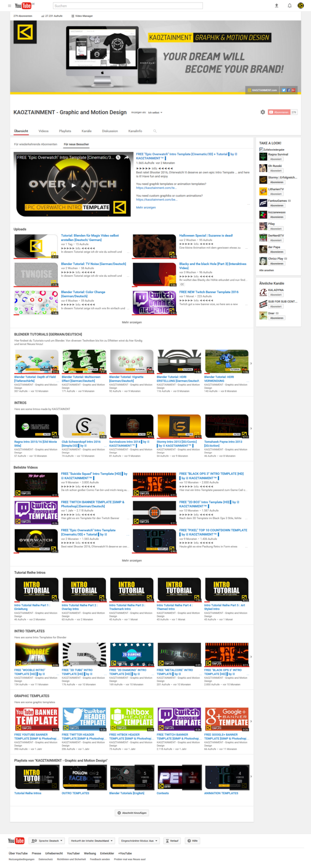Switch to the Playlists tab
The image size is (311, 868).
[x=65, y=131]
